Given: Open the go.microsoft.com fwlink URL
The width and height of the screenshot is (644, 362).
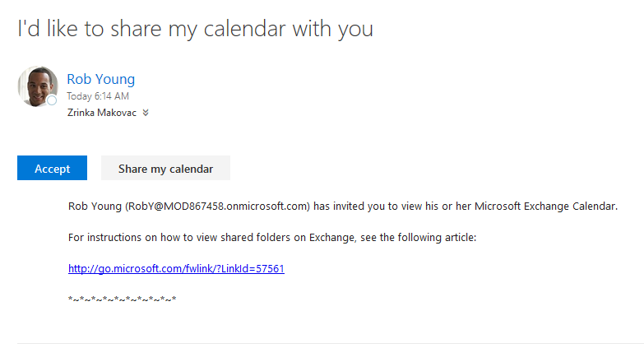Looking at the screenshot, I should click(x=176, y=269).
